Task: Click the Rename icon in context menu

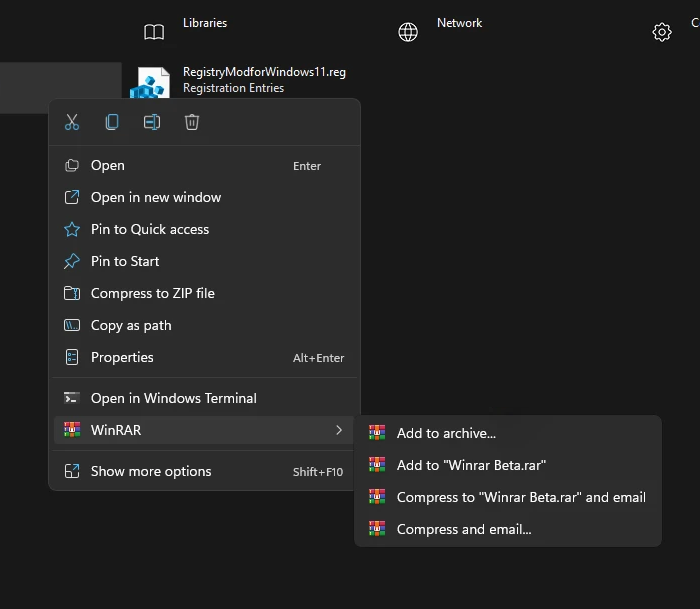Action: coord(152,122)
